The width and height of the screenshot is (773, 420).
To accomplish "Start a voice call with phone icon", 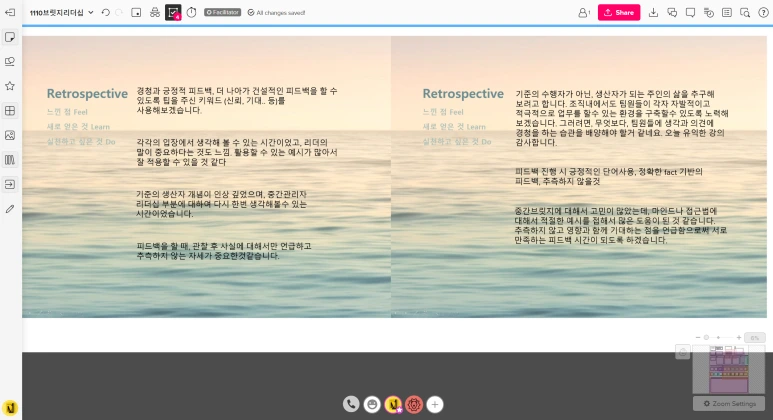I will [351, 404].
